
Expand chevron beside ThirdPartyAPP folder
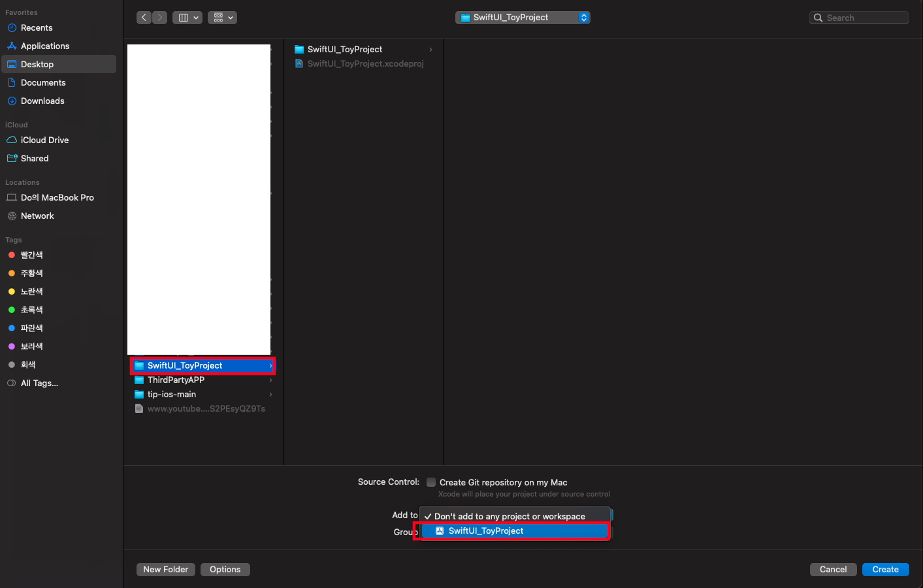270,380
